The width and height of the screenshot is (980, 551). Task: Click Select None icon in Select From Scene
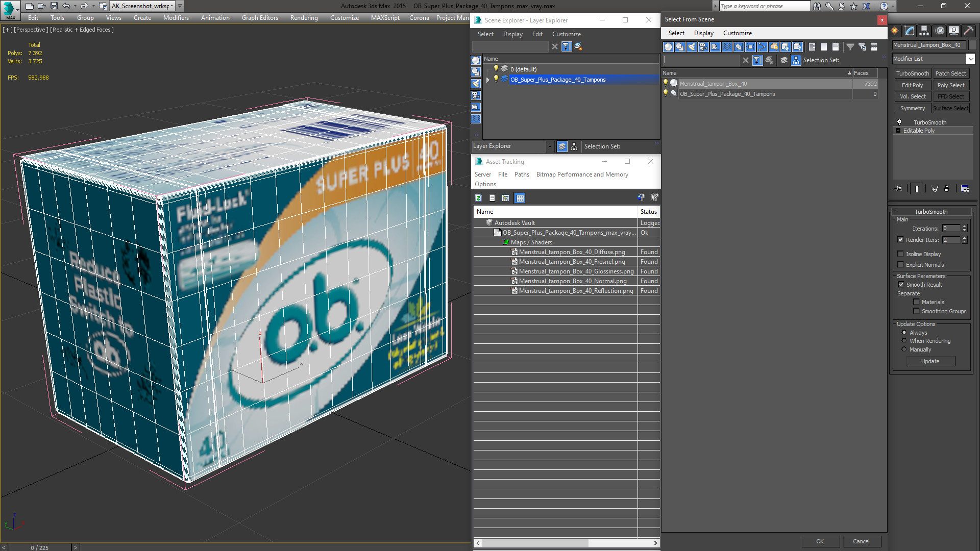coord(824,47)
